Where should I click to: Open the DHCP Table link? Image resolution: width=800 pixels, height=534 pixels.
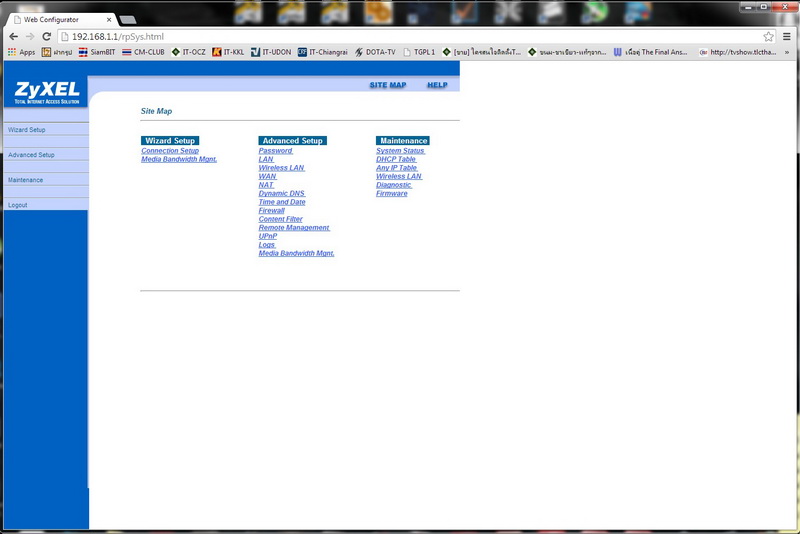(396, 159)
